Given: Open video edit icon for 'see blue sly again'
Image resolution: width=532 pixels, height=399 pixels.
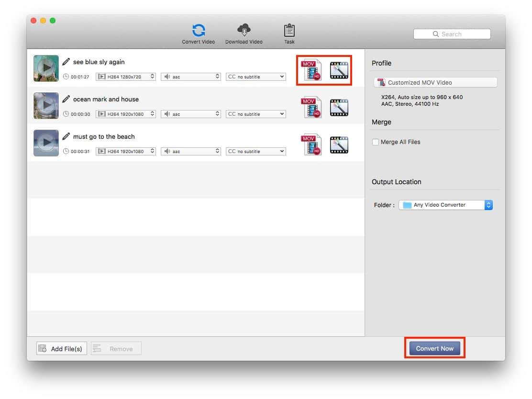Looking at the screenshot, I should 339,70.
